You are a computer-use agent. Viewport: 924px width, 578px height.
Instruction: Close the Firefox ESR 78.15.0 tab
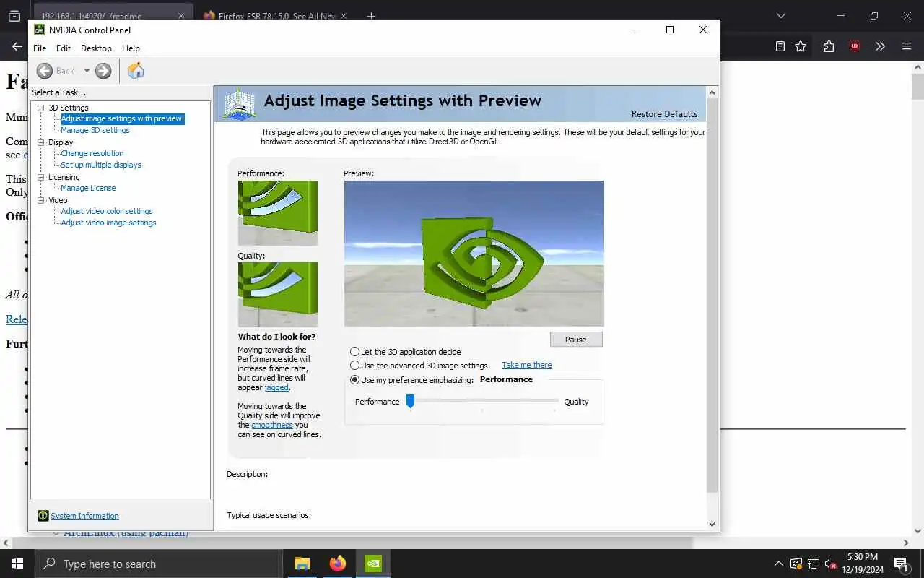(x=343, y=16)
